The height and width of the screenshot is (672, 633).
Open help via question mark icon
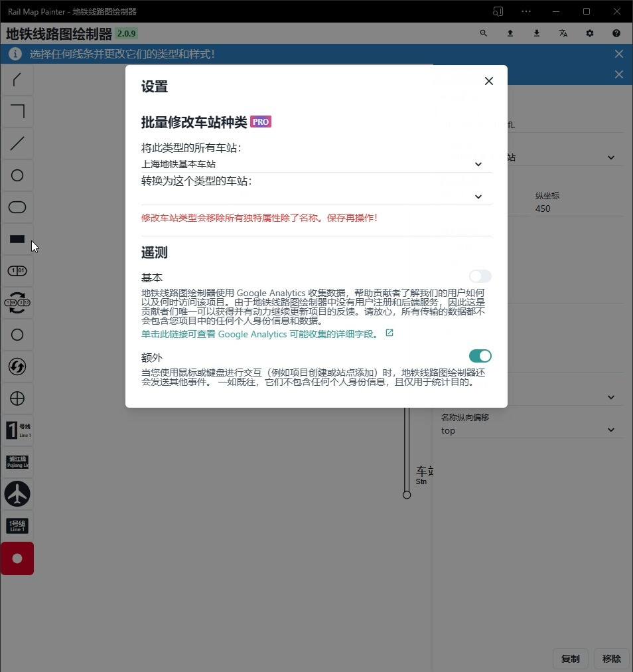tap(616, 33)
